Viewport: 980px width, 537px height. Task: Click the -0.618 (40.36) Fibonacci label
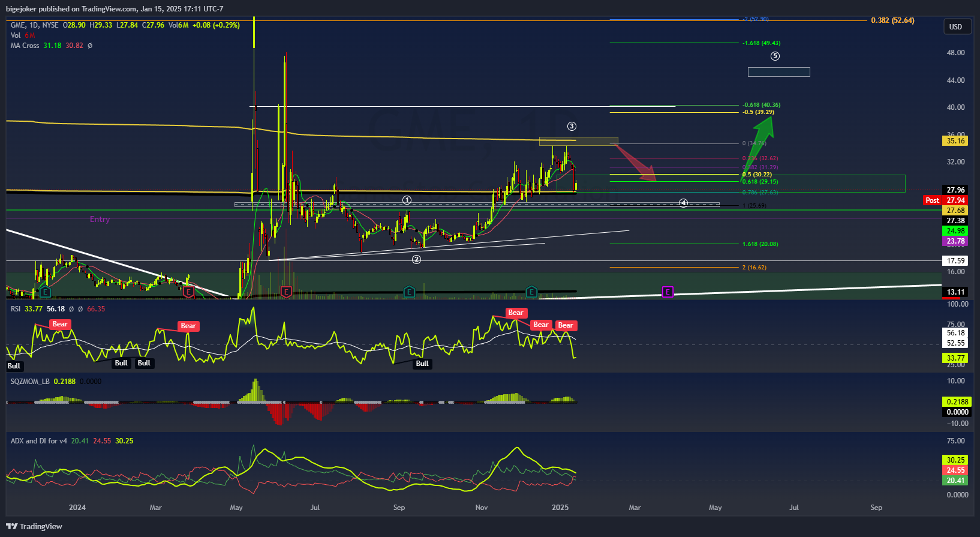[761, 105]
